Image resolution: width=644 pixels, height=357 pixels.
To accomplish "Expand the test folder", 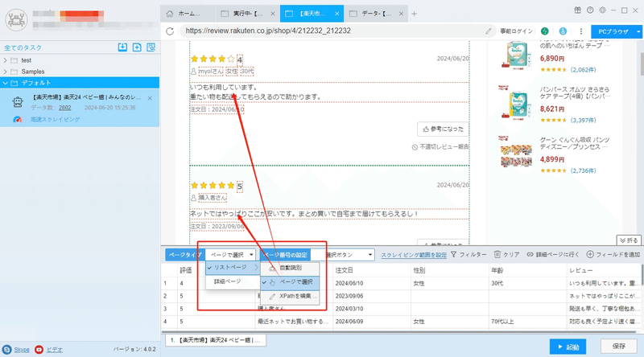I will [5, 60].
